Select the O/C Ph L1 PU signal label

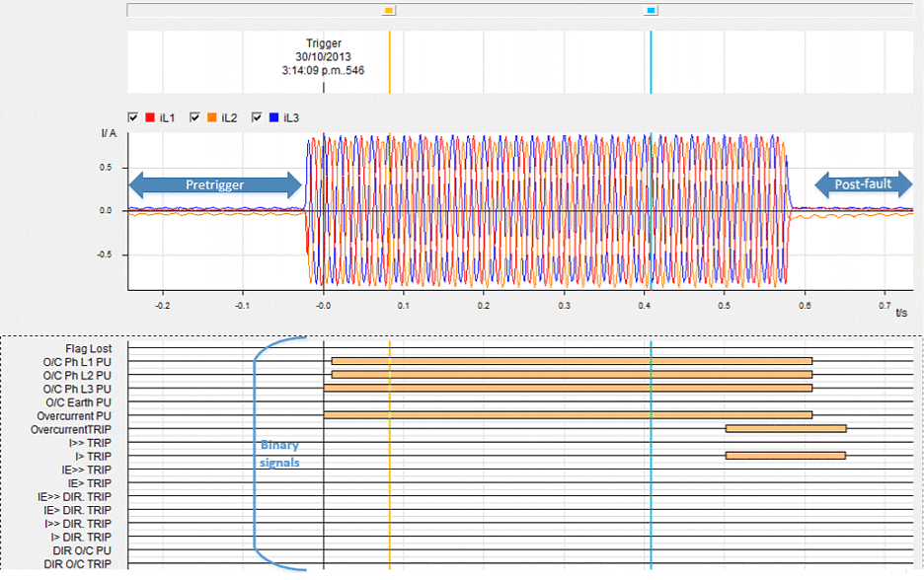point(76,362)
